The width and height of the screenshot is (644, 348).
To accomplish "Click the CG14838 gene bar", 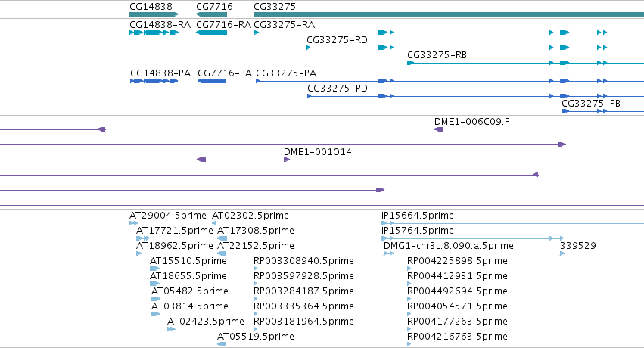I will point(154,14).
